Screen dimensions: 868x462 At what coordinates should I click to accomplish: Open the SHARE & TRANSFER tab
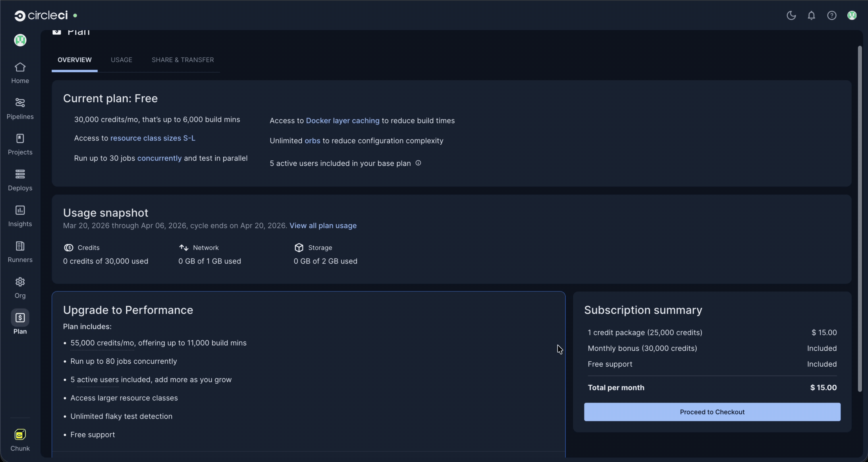182,60
